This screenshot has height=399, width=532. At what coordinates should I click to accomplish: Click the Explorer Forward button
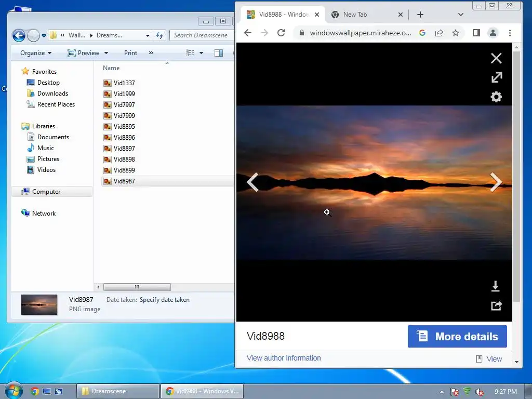[33, 35]
